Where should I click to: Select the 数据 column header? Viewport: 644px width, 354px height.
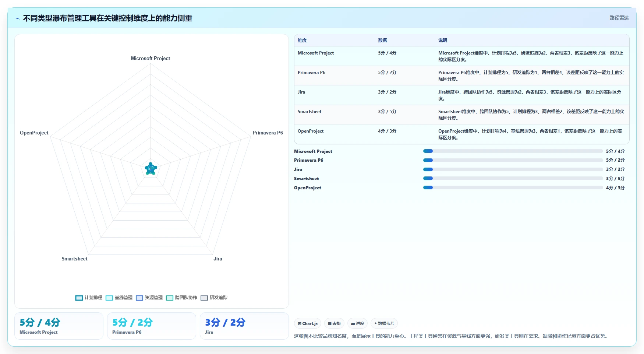coord(382,41)
